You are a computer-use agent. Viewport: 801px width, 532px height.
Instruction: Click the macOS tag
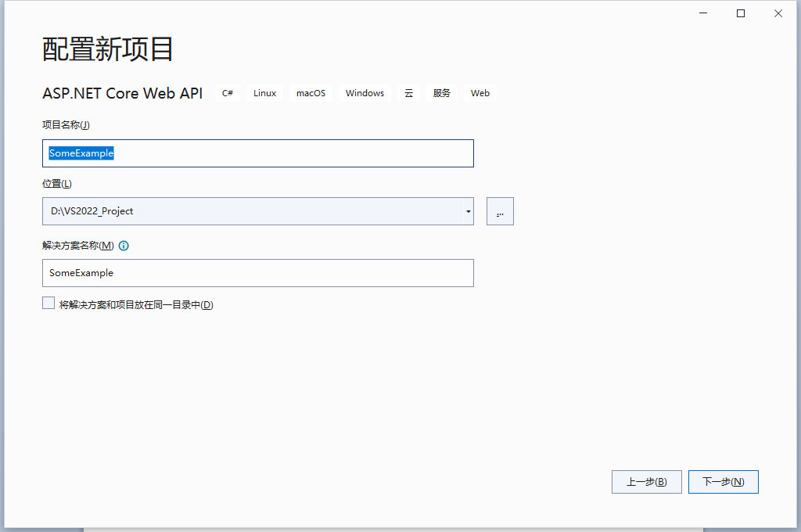coord(311,93)
